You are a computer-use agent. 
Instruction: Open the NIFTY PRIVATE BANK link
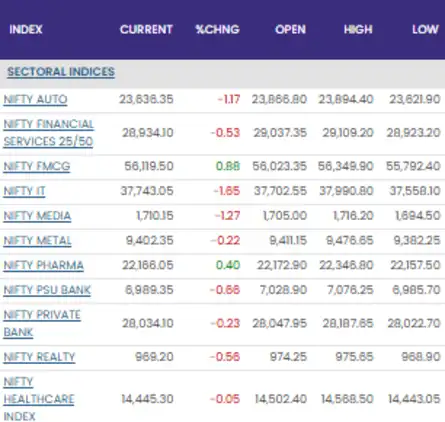coord(42,323)
